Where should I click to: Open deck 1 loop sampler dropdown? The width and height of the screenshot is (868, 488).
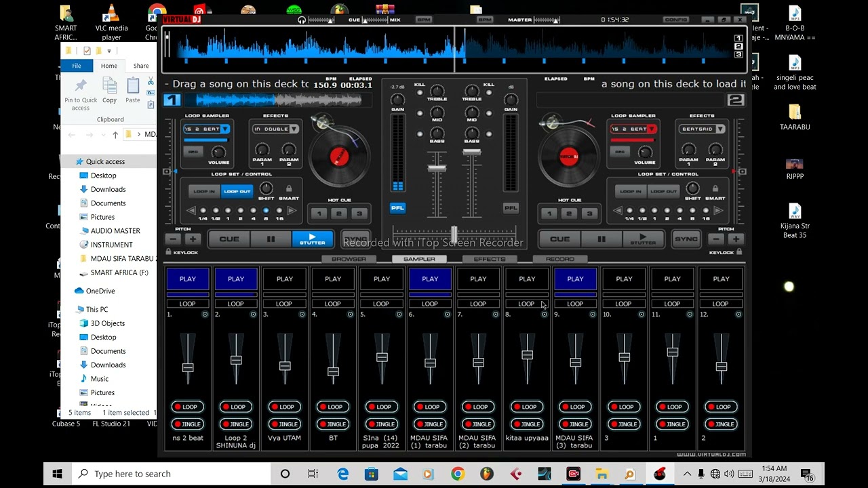225,129
